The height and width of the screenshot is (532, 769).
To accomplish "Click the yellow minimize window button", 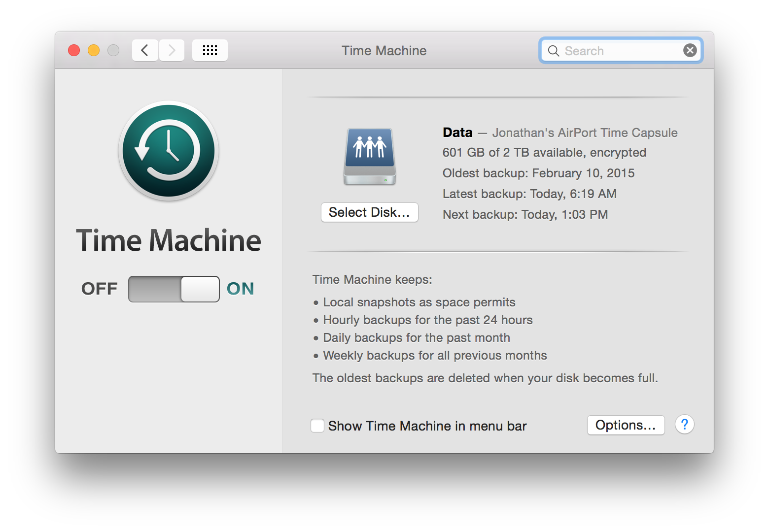I will click(x=93, y=50).
